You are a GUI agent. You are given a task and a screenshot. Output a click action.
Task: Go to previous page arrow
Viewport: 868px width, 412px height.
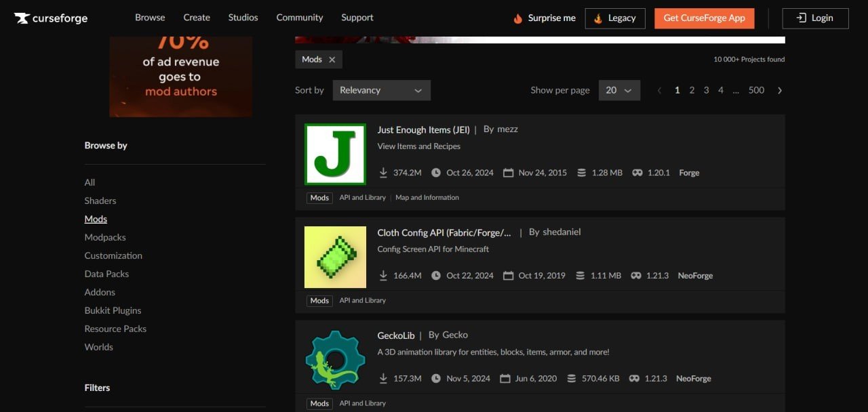coord(659,90)
